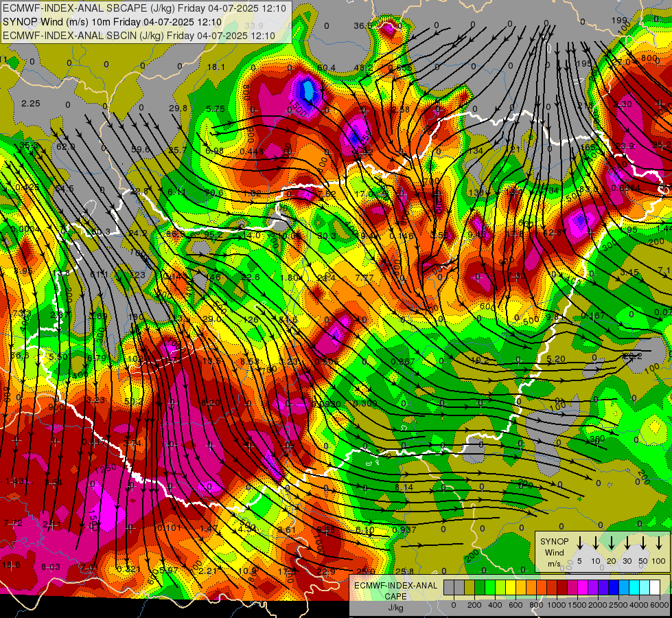Click the SBCAPE title line in header
672x618 pixels.
144,8
